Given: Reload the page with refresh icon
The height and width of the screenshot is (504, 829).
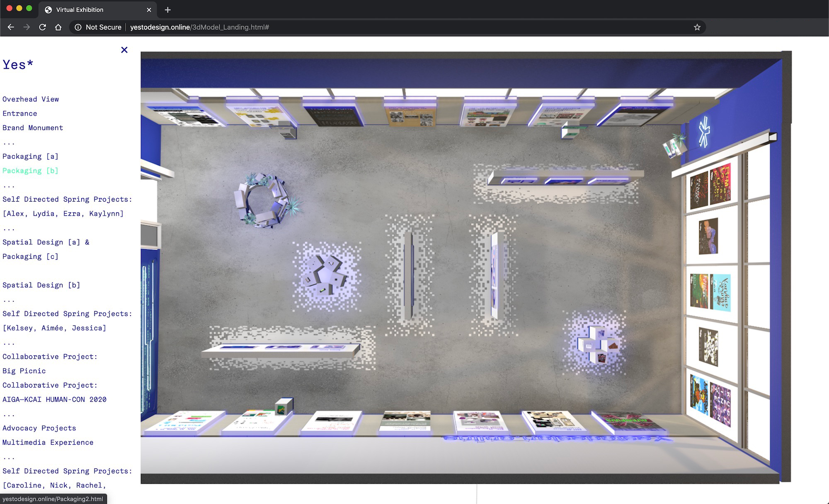Looking at the screenshot, I should tap(42, 27).
